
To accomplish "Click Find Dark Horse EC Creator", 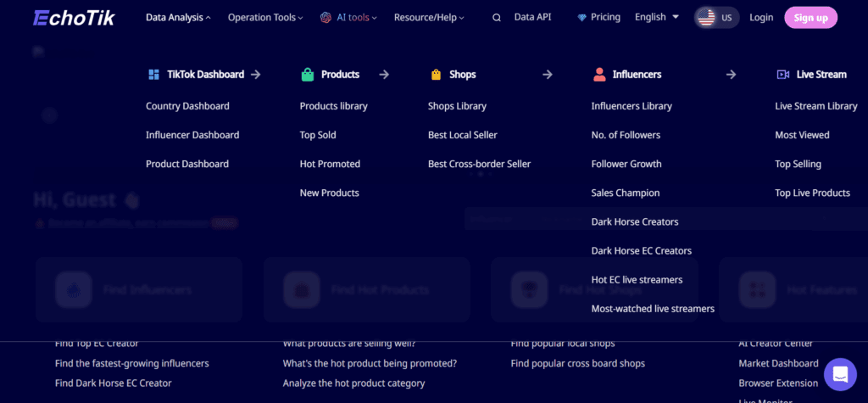I will point(114,383).
